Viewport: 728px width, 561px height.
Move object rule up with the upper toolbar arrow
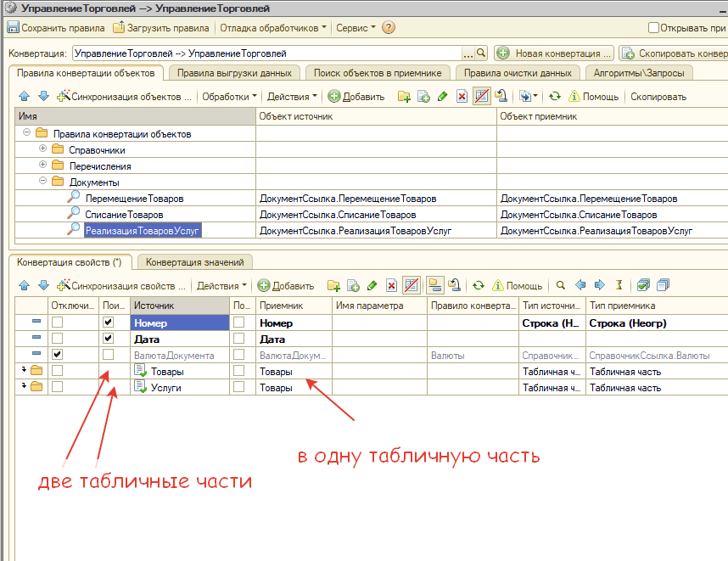point(24,96)
